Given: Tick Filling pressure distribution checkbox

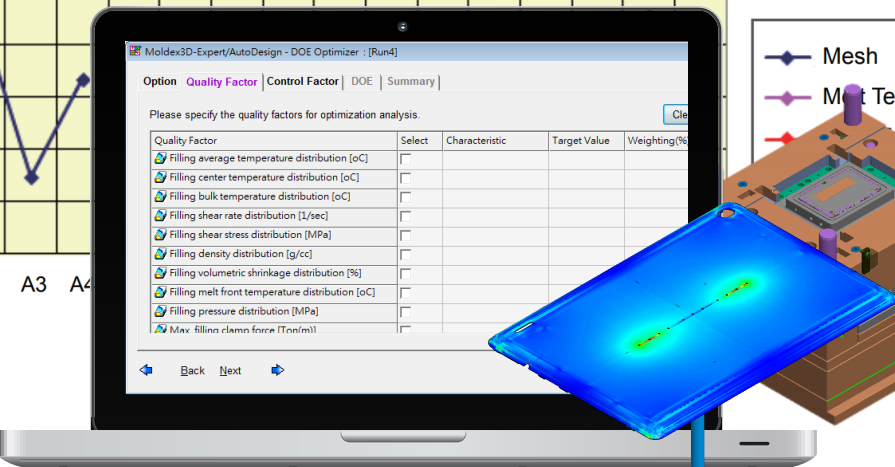Looking at the screenshot, I should pyautogui.click(x=405, y=312).
